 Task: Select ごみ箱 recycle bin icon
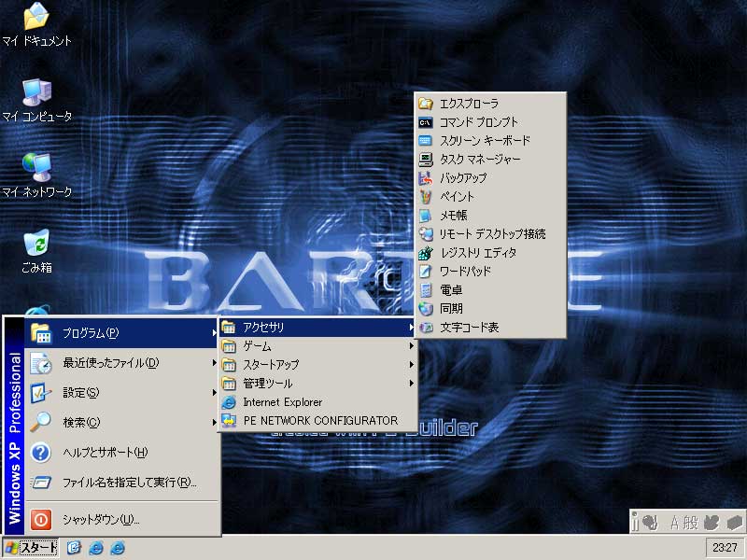coord(36,243)
